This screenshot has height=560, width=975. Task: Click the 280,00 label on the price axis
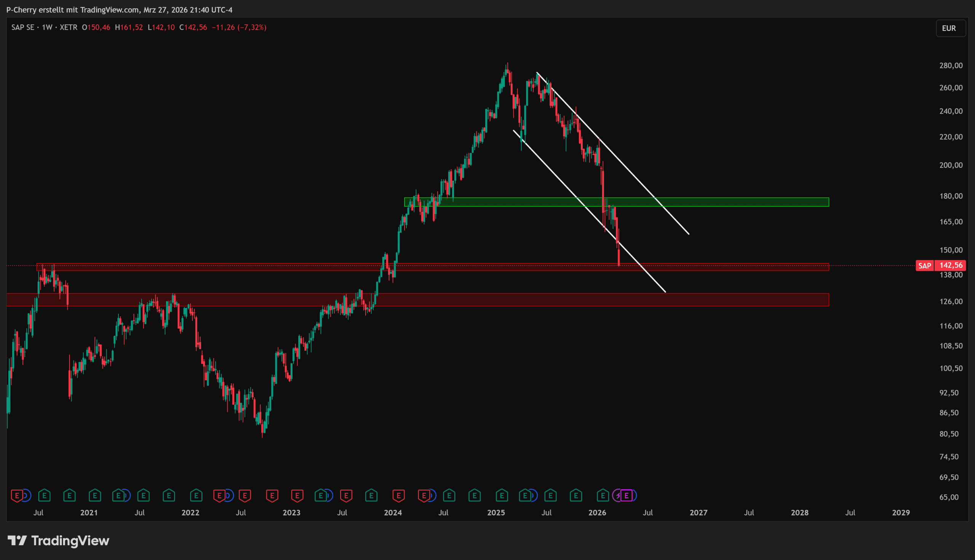[x=950, y=65]
